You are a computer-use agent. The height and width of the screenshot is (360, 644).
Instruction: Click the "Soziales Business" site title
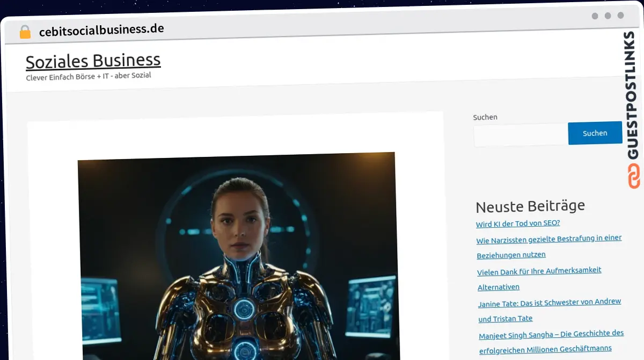93,60
